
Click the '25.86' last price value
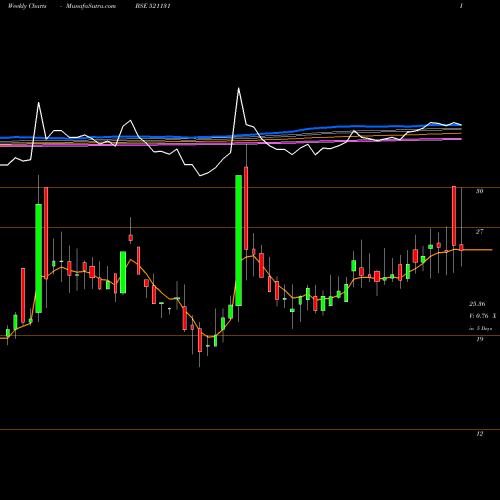[x=477, y=304]
